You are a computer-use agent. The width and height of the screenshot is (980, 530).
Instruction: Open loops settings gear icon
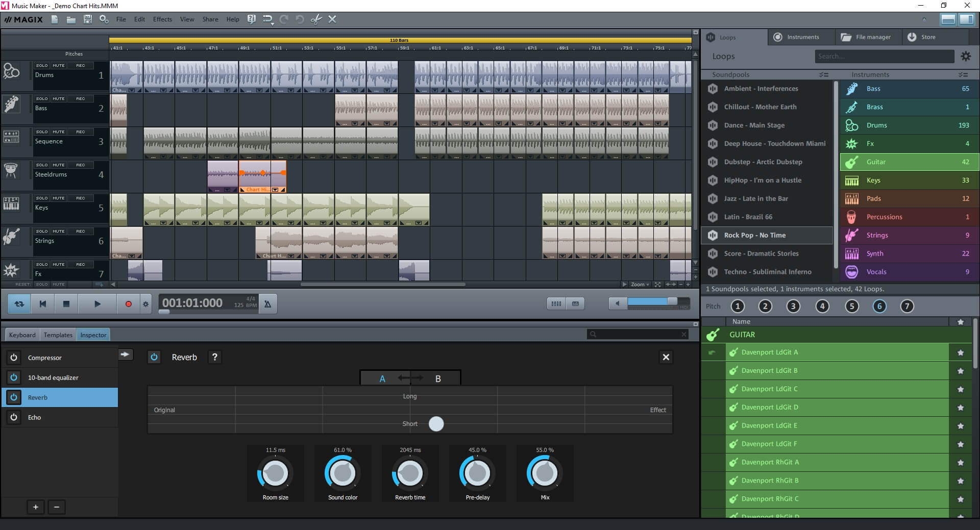966,57
